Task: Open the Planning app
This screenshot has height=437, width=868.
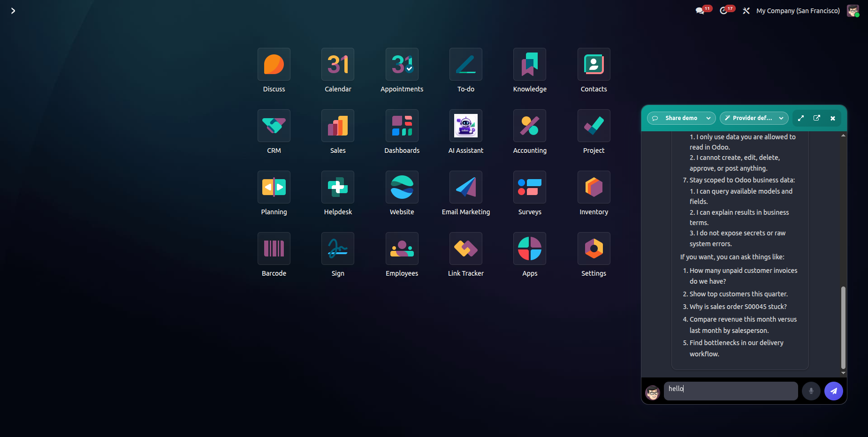Action: click(x=274, y=187)
